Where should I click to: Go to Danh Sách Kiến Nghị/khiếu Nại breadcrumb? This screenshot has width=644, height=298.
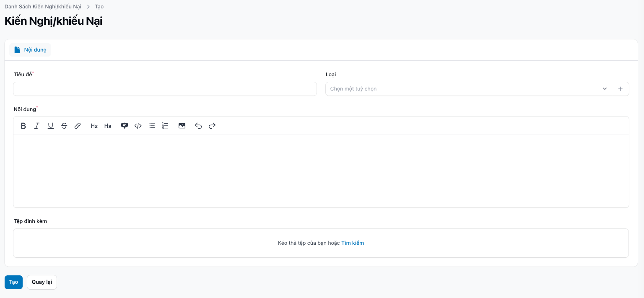click(x=43, y=7)
